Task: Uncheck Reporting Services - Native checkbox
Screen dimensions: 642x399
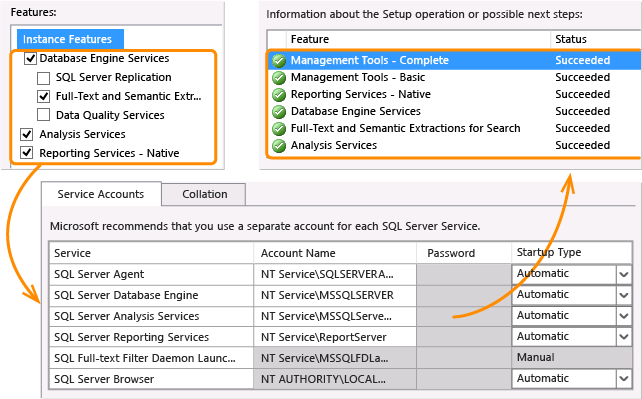Action: [27, 153]
